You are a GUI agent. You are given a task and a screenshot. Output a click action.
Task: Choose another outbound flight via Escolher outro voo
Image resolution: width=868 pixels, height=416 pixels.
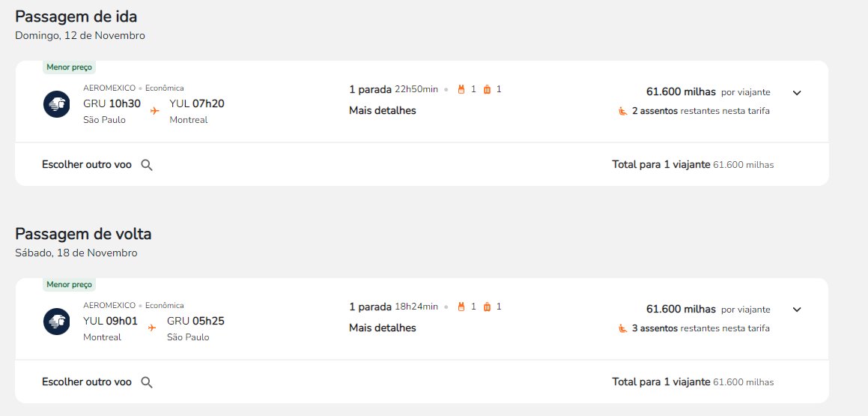click(x=87, y=164)
